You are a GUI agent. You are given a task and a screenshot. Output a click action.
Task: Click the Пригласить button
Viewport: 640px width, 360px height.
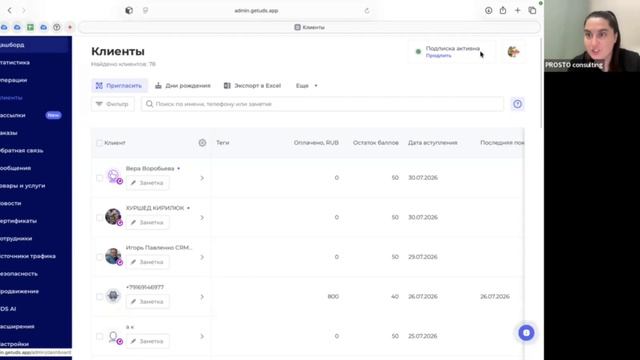119,86
